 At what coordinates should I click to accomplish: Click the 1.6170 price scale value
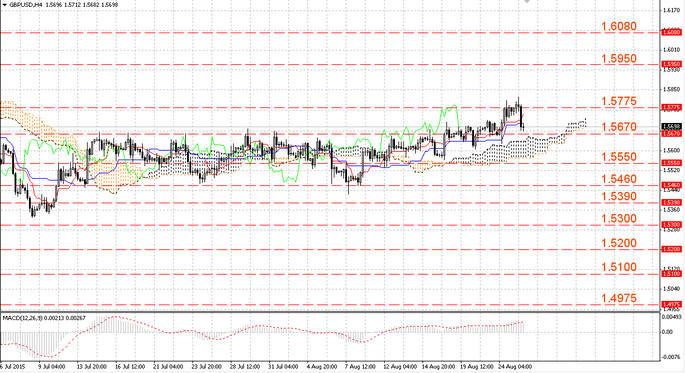(671, 10)
